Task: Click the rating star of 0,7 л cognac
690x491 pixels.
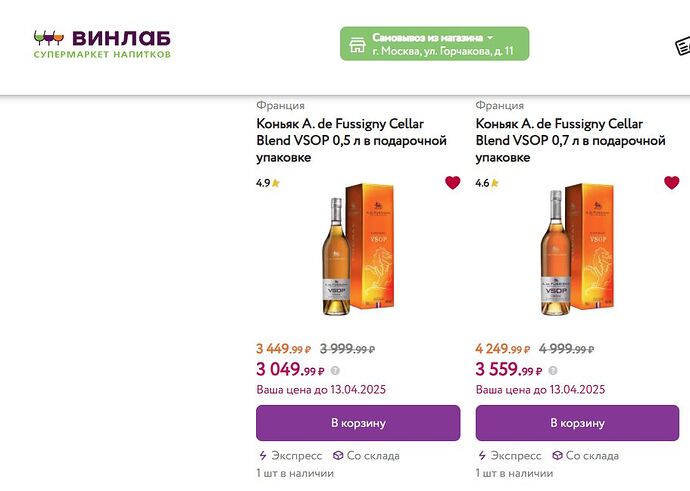Action: pos(494,184)
